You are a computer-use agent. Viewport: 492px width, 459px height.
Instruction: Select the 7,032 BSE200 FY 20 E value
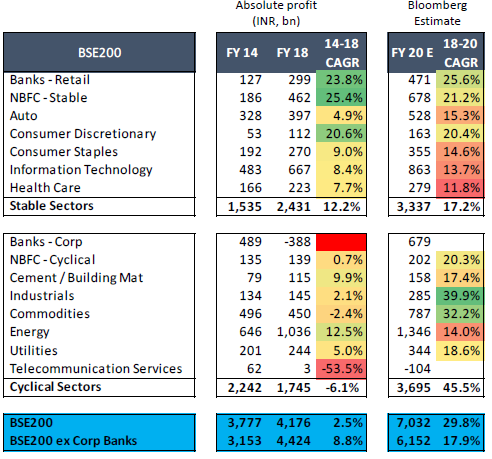(x=413, y=423)
